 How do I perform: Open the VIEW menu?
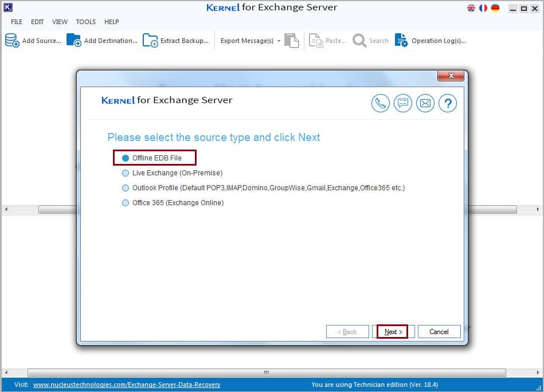[60, 22]
